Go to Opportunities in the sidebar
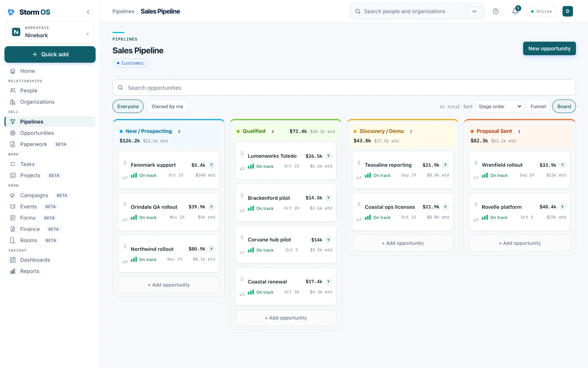The height and width of the screenshot is (368, 588). coord(50,133)
